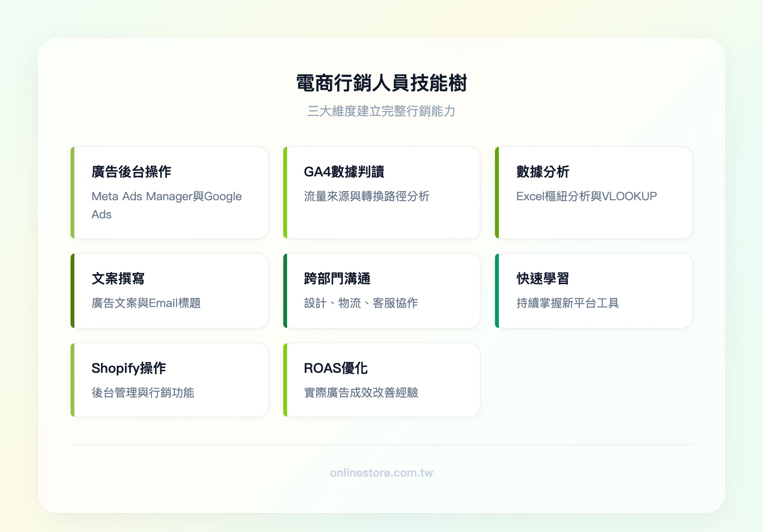The image size is (763, 532).
Task: Open the 數據分析 card
Action: (x=594, y=192)
